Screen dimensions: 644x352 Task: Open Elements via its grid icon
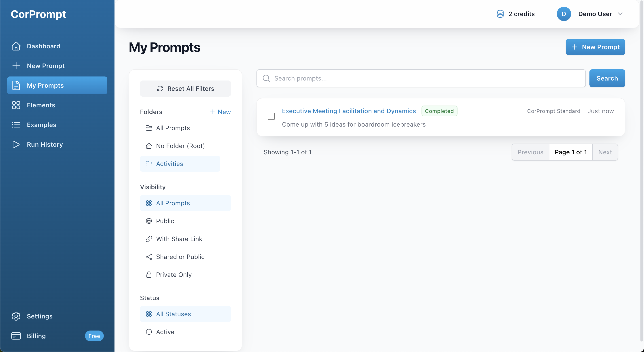[x=16, y=105]
